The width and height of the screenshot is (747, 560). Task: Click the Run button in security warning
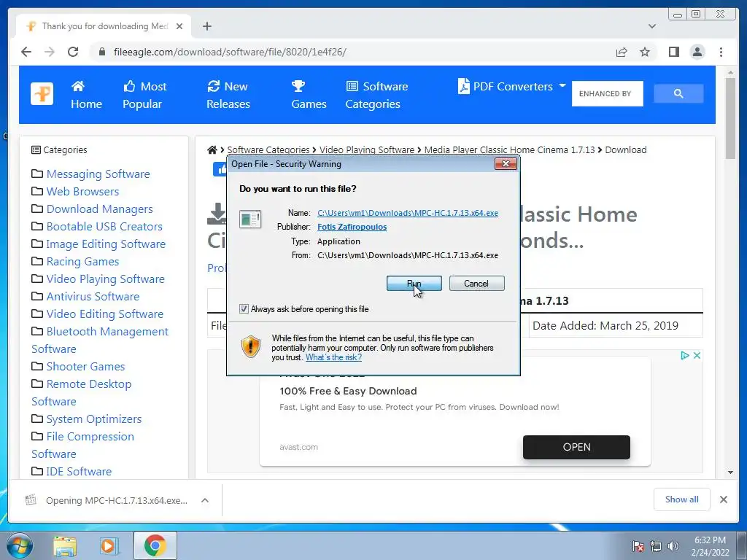point(414,284)
